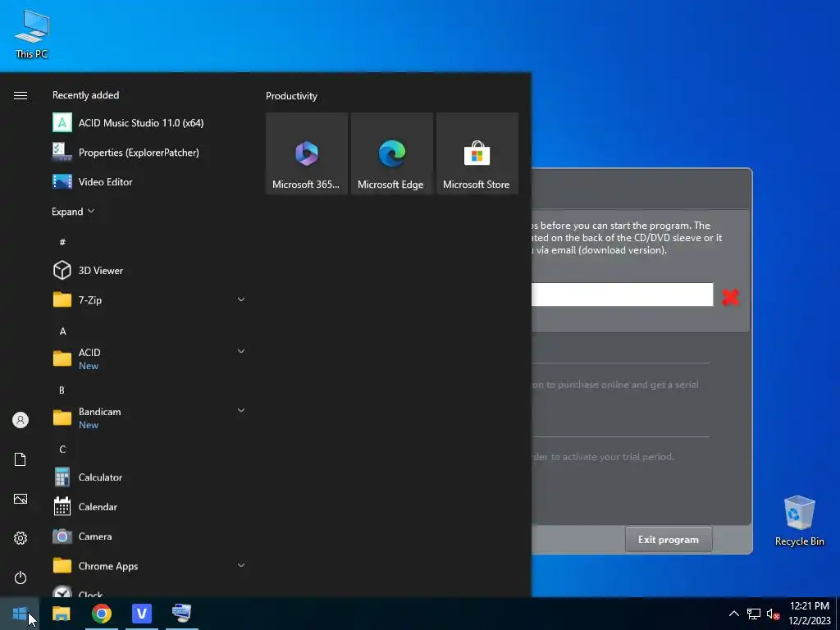Click the red X beside serial field
Screen dimensions: 840x630
(x=730, y=296)
